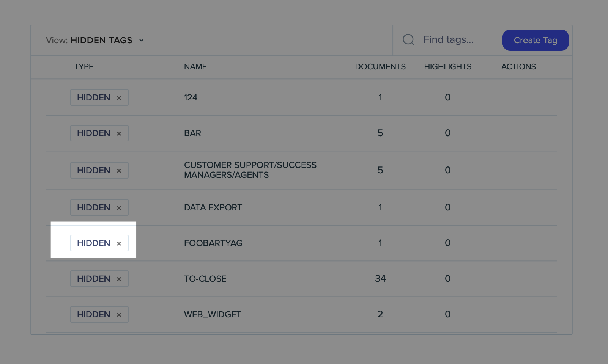Open the WEB_WIDGET tag

(x=213, y=314)
